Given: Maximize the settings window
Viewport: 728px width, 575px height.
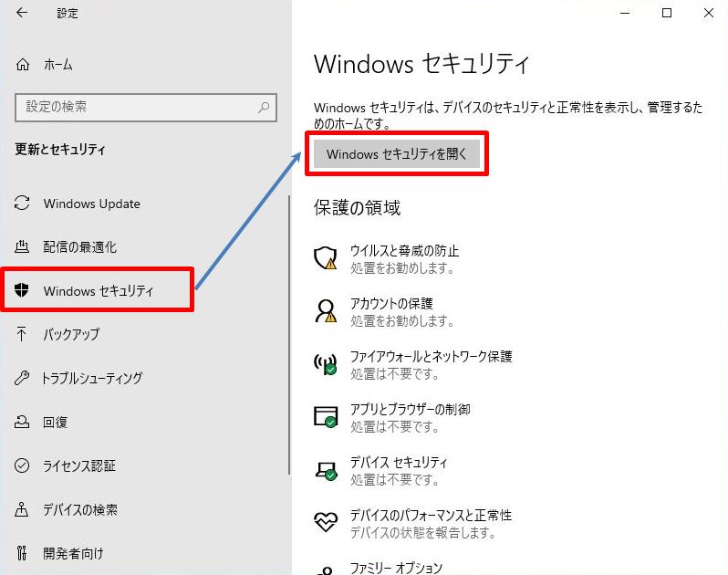Looking at the screenshot, I should (666, 13).
